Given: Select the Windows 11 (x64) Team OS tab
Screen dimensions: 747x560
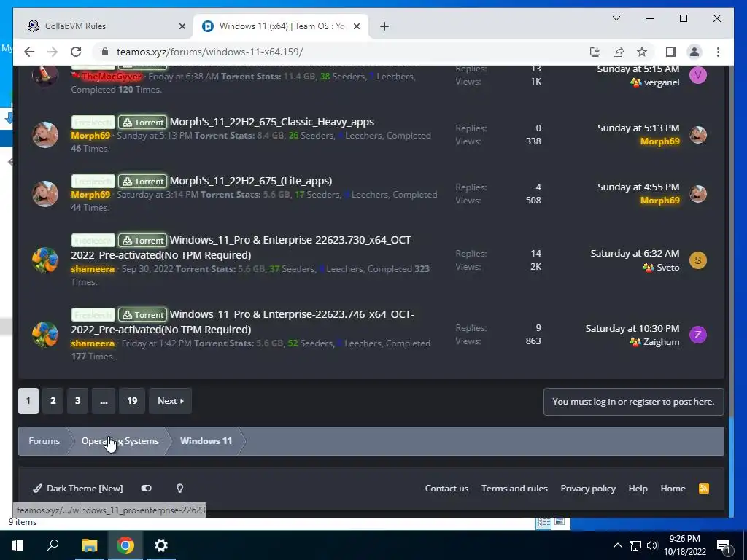Looking at the screenshot, I should coord(281,26).
